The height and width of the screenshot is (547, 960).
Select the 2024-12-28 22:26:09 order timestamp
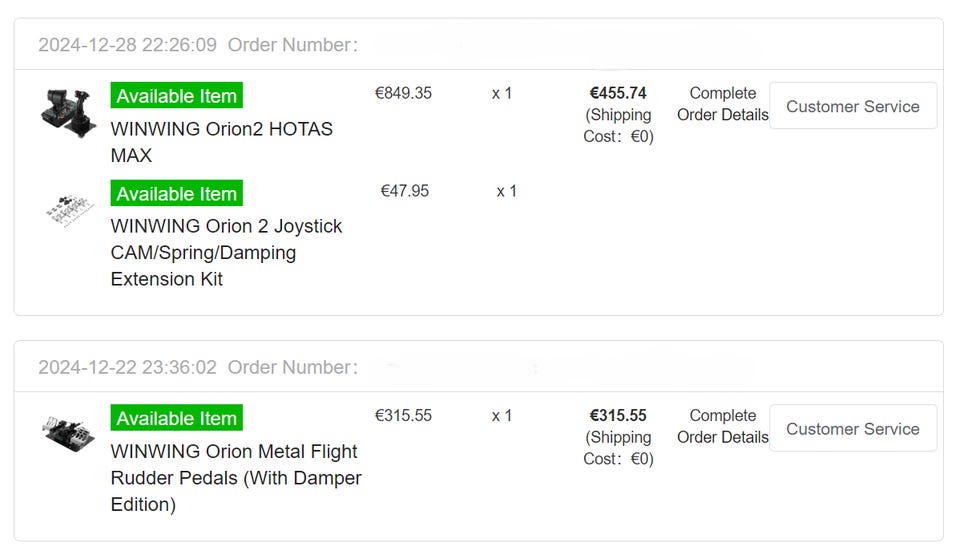pos(127,45)
